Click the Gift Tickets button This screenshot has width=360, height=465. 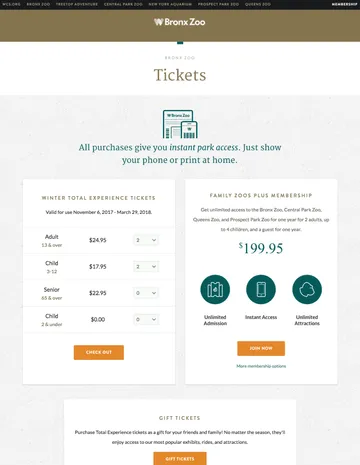click(x=180, y=458)
